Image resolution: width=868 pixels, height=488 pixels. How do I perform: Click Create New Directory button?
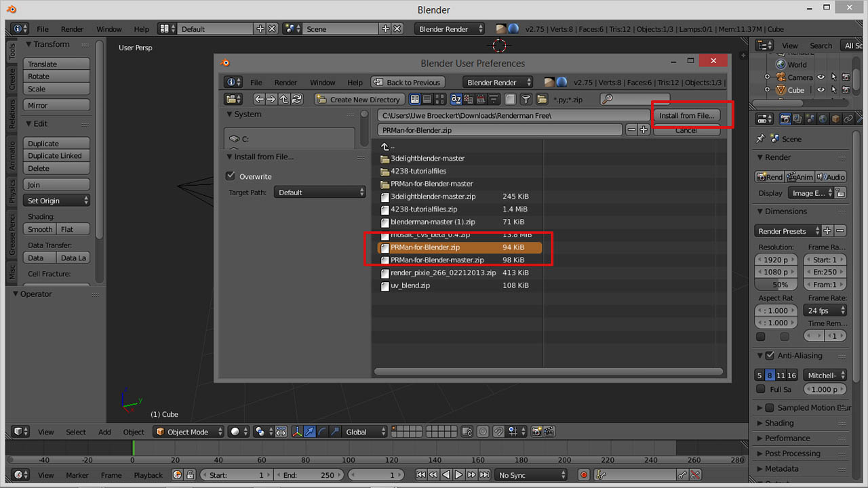(359, 99)
